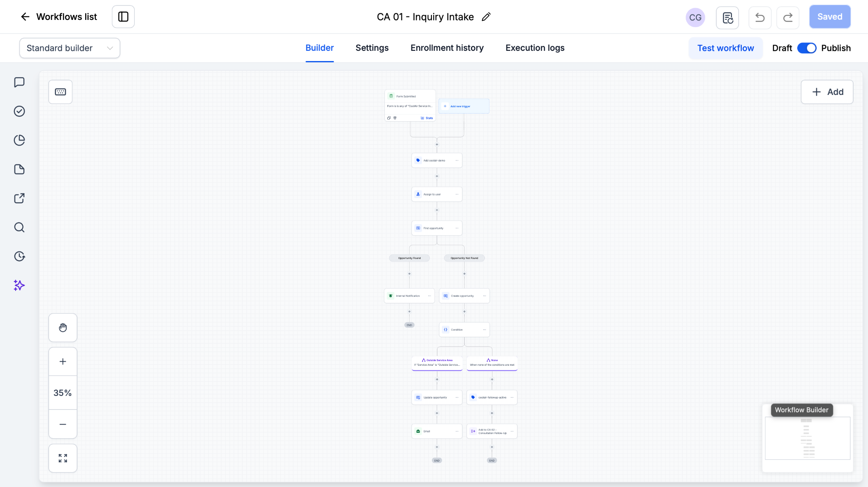Open the Standard builder dropdown
Image resolution: width=868 pixels, height=487 pixels.
pos(70,48)
